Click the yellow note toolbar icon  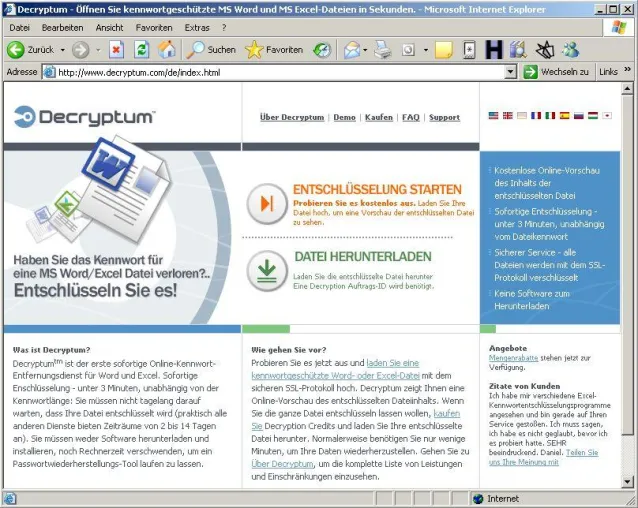pyautogui.click(x=444, y=50)
